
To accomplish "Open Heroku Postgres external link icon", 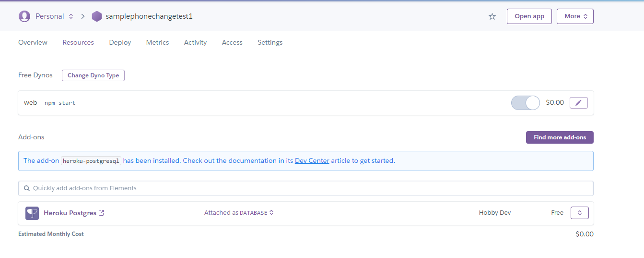I will coord(101,213).
